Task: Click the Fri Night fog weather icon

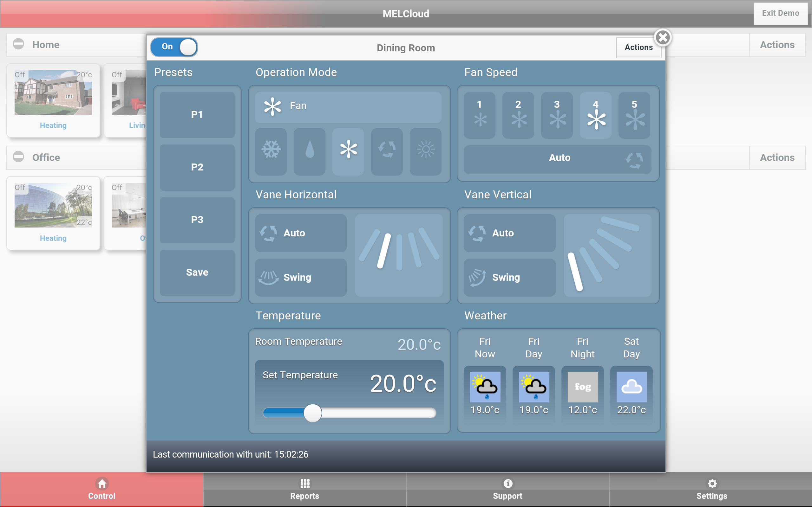Action: [582, 387]
